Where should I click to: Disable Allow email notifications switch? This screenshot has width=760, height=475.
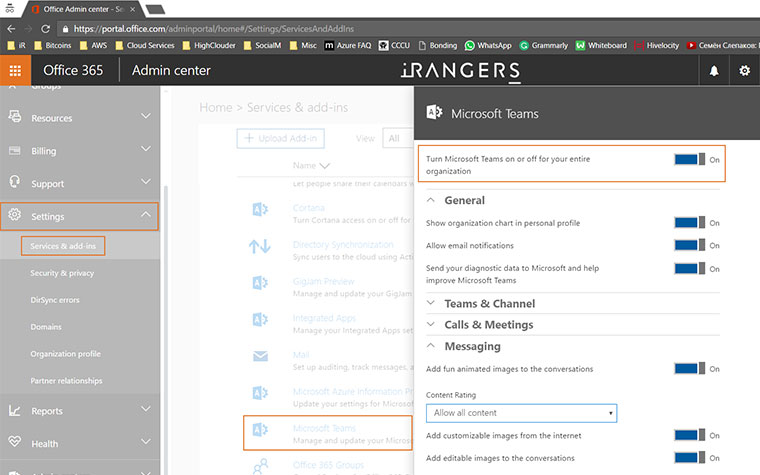(689, 245)
